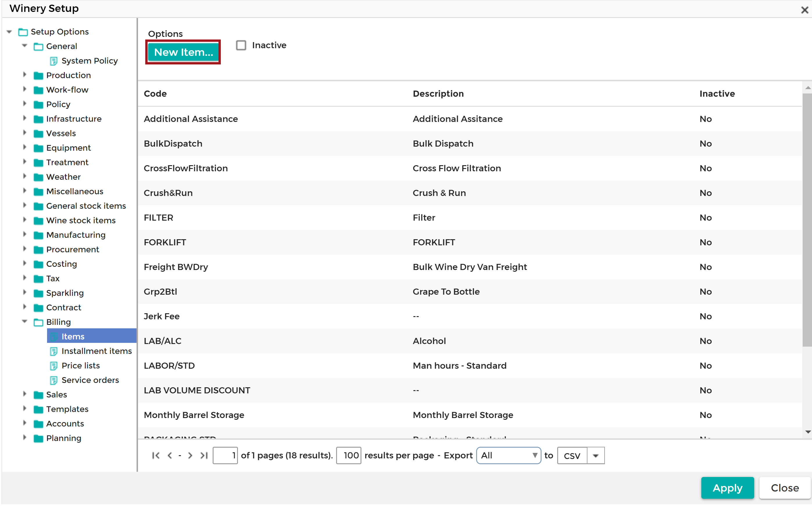Click the scrollbar down arrow
812x506 pixels.
pyautogui.click(x=807, y=432)
